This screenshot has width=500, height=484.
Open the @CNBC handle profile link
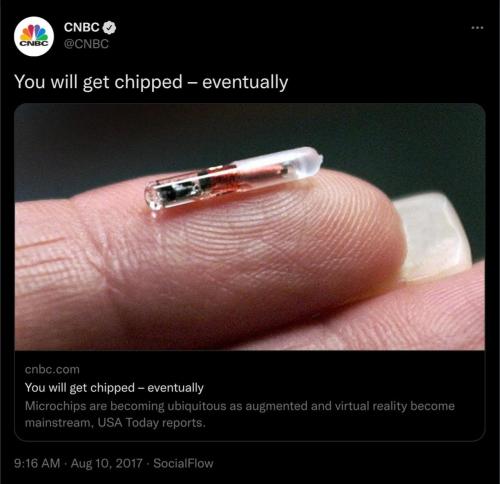pos(86,44)
